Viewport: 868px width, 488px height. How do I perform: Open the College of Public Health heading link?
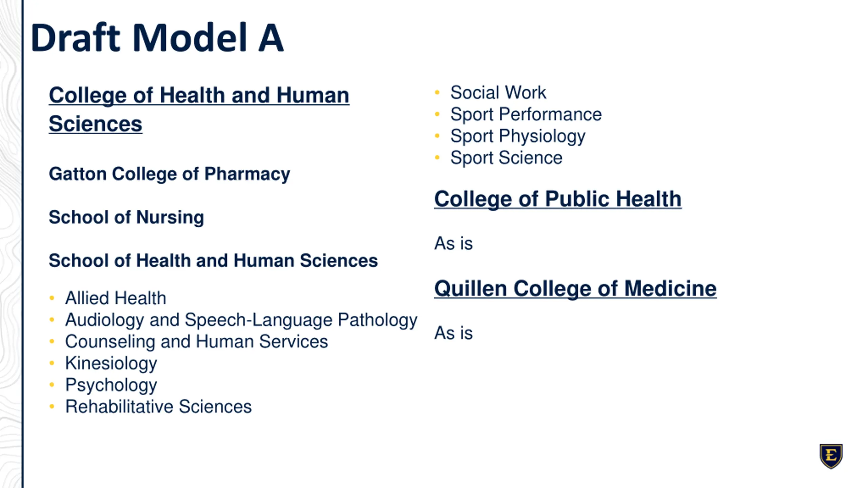[x=558, y=199]
